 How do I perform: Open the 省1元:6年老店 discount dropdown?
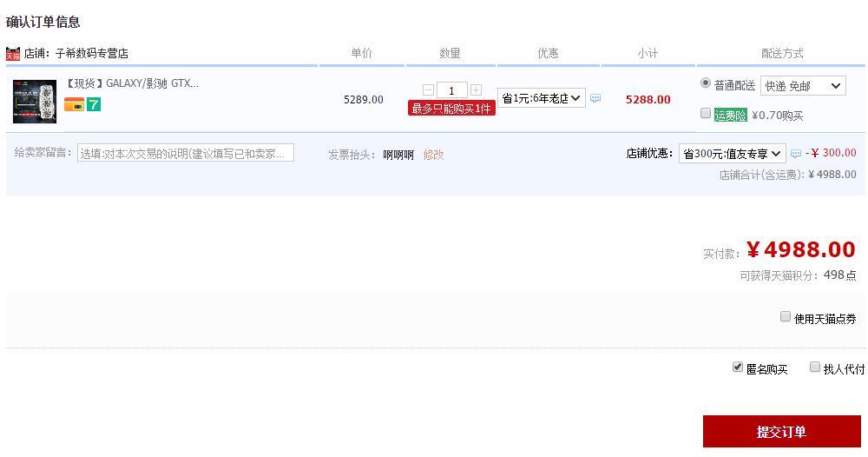coord(541,98)
